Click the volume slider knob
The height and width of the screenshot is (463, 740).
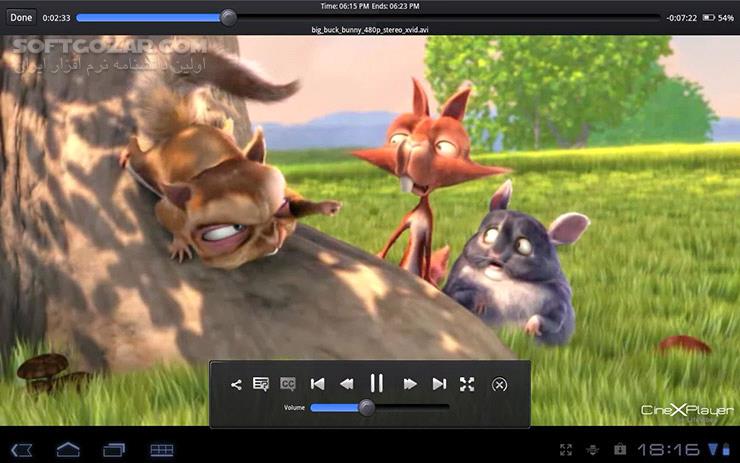(366, 408)
